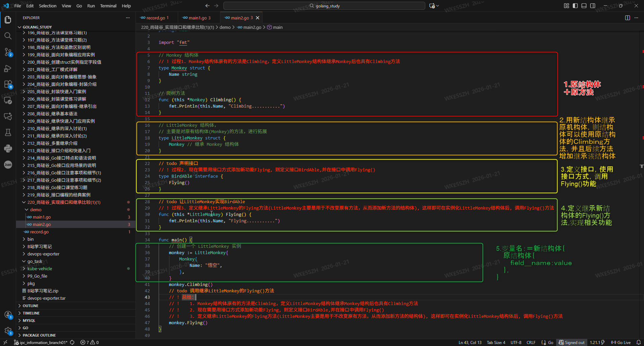Click the ipc_information_branch01 git branch
The width and height of the screenshot is (644, 346).
click(x=41, y=342)
